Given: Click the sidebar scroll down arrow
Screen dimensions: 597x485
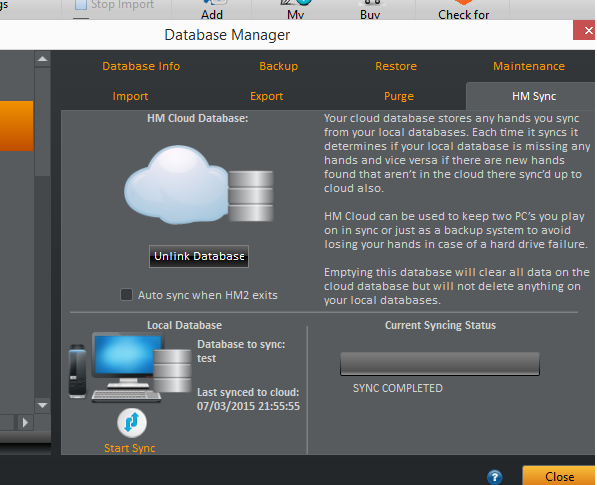Looking at the screenshot, I should (x=43, y=405).
